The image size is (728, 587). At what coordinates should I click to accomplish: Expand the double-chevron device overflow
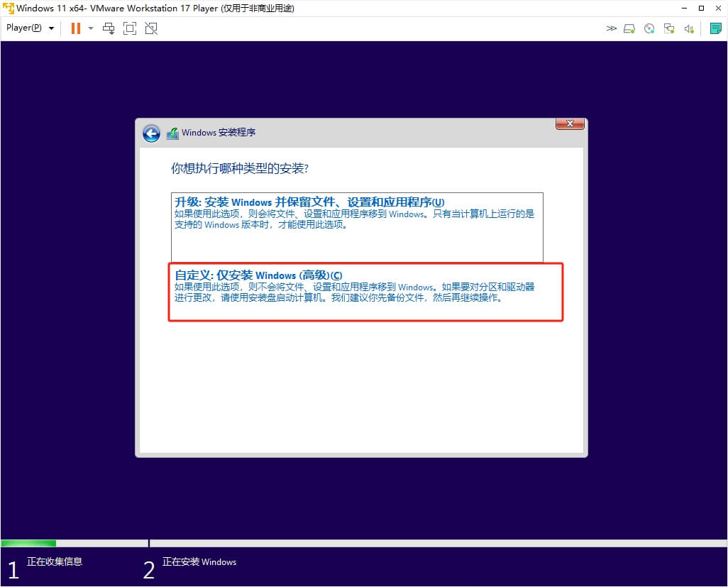tap(611, 28)
